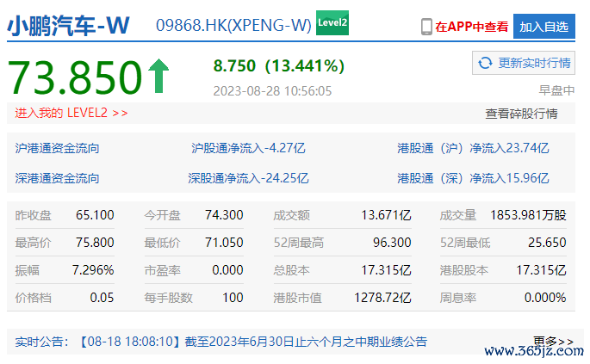Open the 查看碎股行情 link
Screen dimensions: 590x364
(521, 114)
